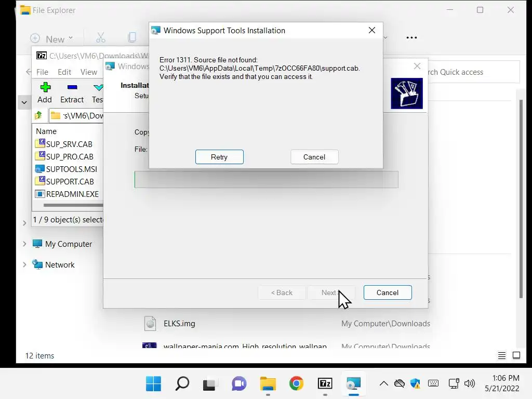Viewport: 532px width, 399px height.
Task: Close the background setup wizard window
Action: point(417,66)
